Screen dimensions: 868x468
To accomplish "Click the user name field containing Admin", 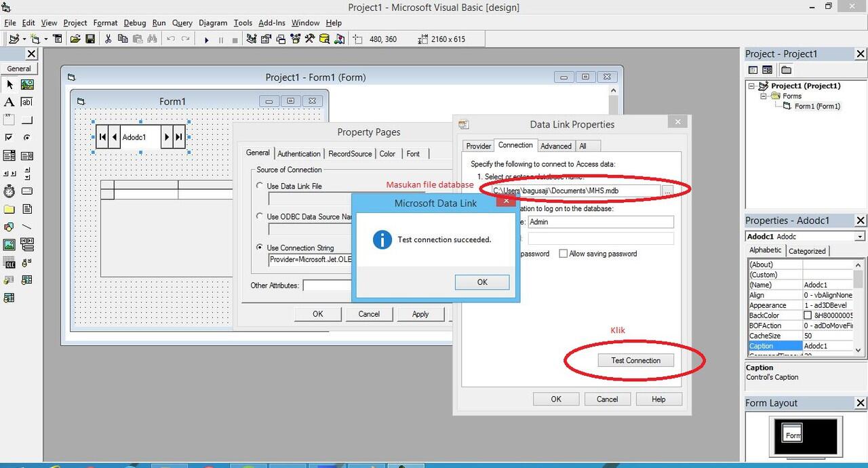I will pyautogui.click(x=601, y=222).
